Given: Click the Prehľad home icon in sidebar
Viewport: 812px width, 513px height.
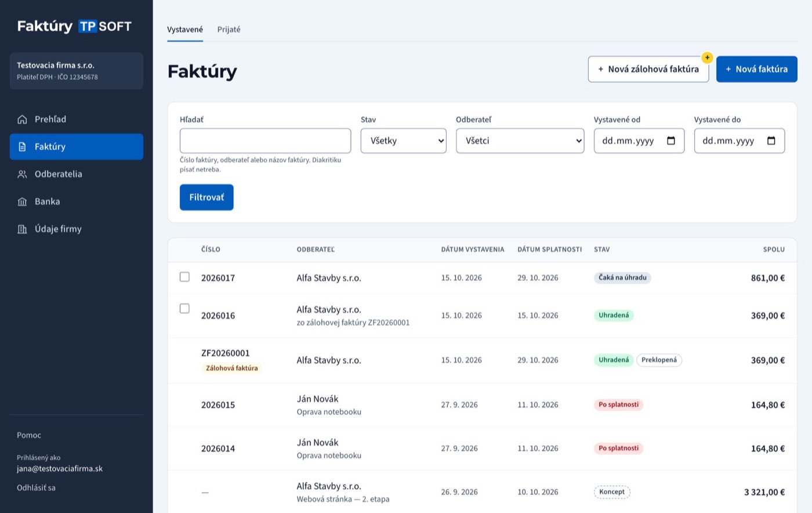Looking at the screenshot, I should point(22,120).
